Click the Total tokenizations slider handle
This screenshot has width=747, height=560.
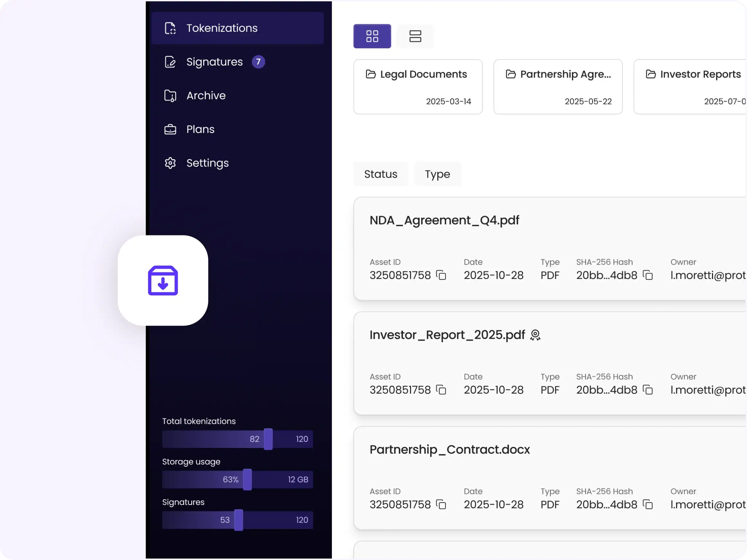click(268, 439)
